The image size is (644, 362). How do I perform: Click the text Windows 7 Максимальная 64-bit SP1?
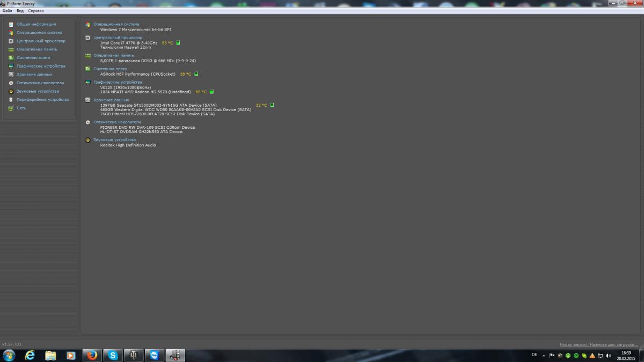point(136,29)
